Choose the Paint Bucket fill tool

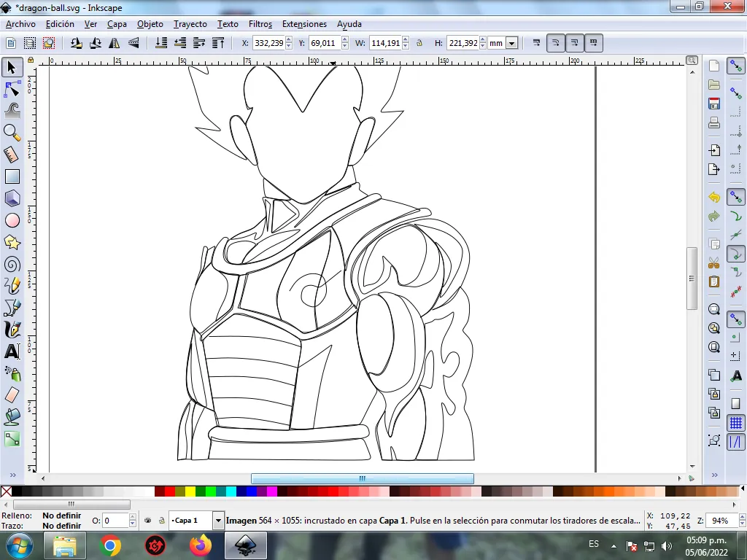[x=12, y=416]
